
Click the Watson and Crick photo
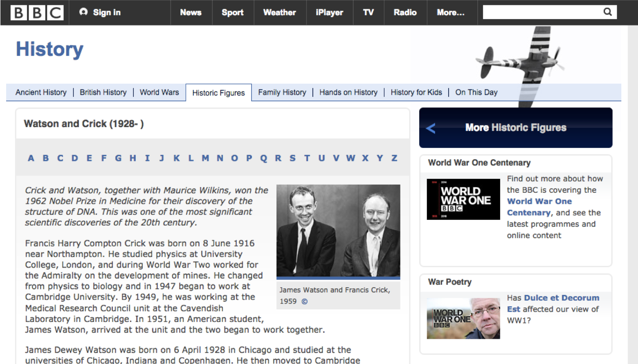(338, 231)
